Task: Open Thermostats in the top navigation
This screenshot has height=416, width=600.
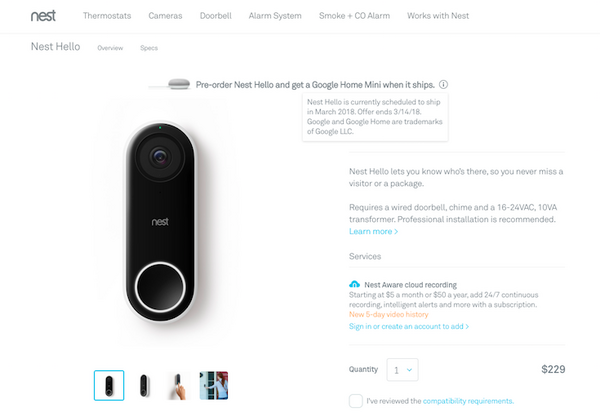Action: [107, 16]
